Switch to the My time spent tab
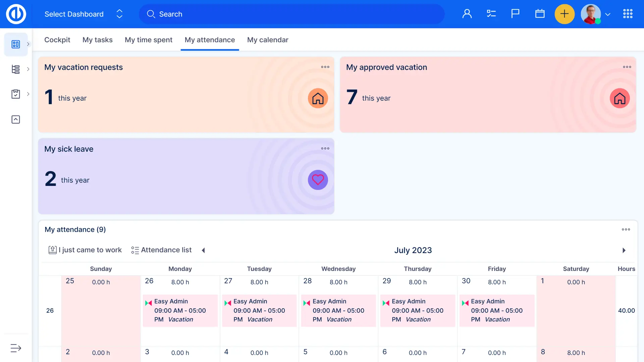The image size is (644, 362). [148, 40]
